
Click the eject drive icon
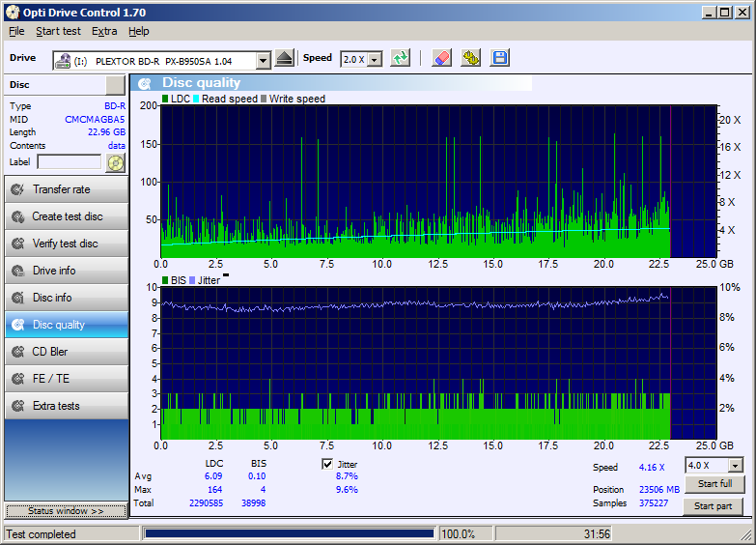285,59
